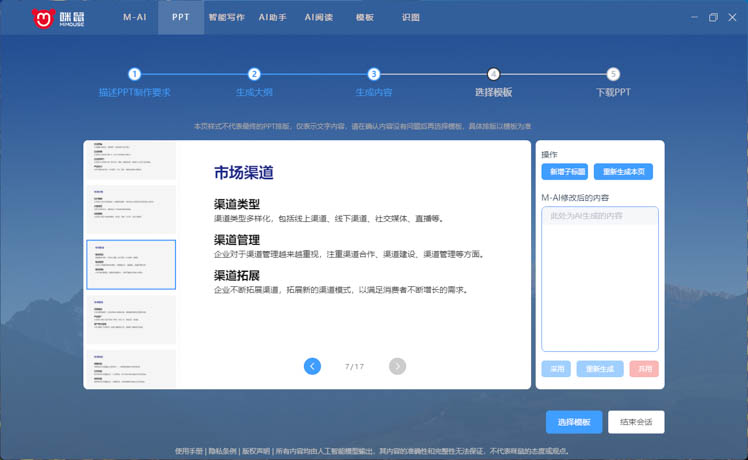Switch to the PPT tab

point(181,17)
